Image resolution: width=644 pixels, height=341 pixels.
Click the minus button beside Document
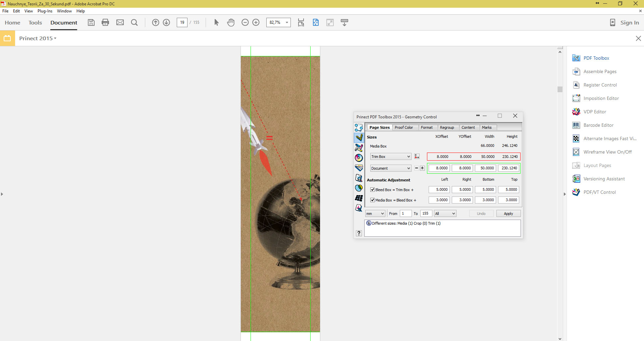[x=417, y=168]
